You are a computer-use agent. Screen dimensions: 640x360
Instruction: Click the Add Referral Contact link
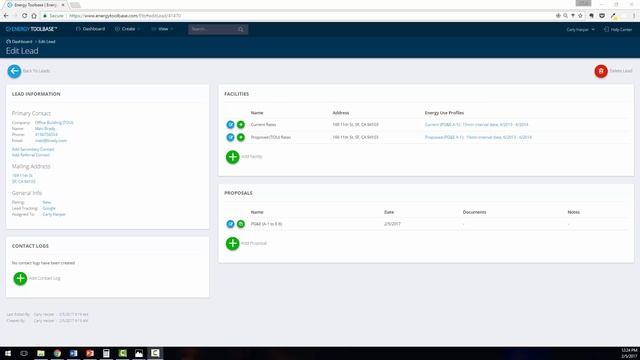(x=31, y=155)
